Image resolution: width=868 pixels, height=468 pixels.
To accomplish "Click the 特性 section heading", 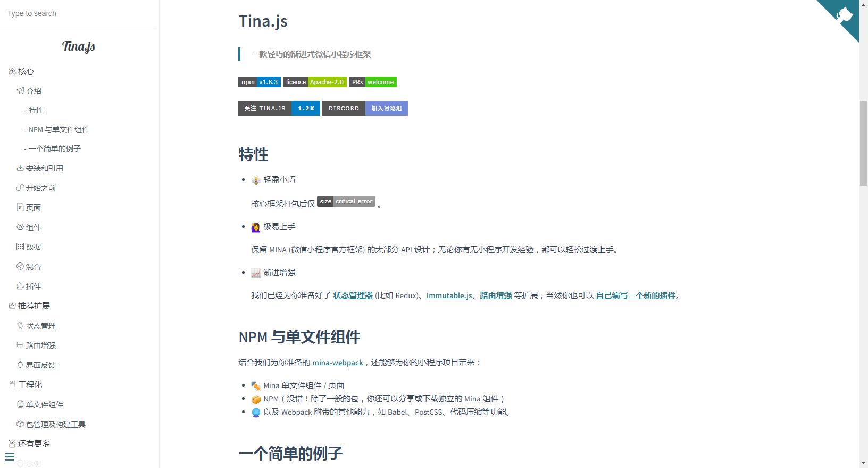I will click(253, 154).
